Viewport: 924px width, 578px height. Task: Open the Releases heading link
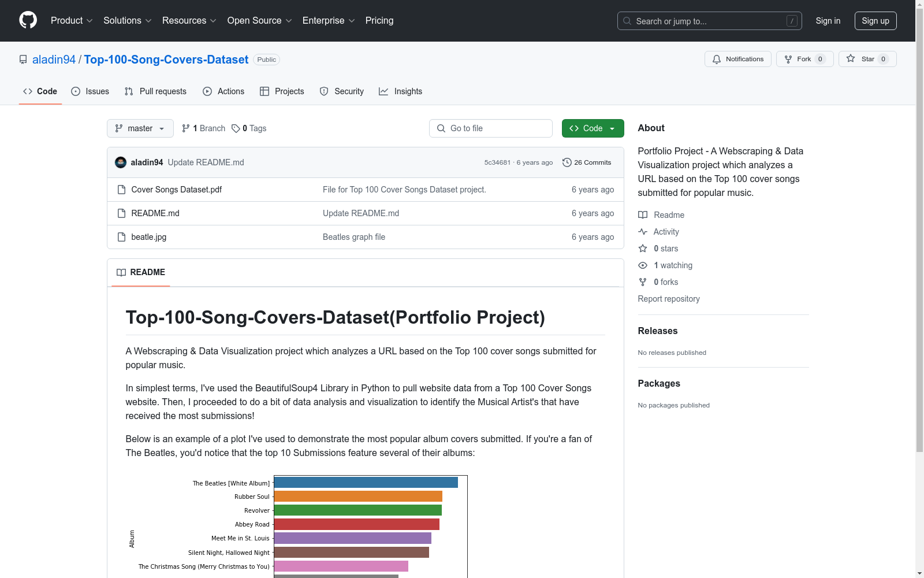[x=658, y=331]
